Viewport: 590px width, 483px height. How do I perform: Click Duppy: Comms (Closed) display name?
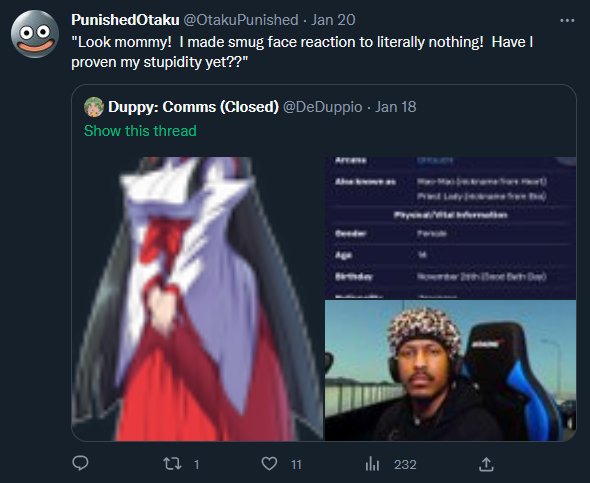(x=193, y=107)
